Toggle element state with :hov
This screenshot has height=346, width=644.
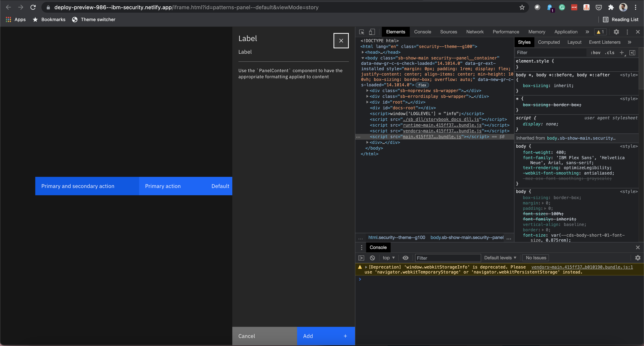click(596, 53)
